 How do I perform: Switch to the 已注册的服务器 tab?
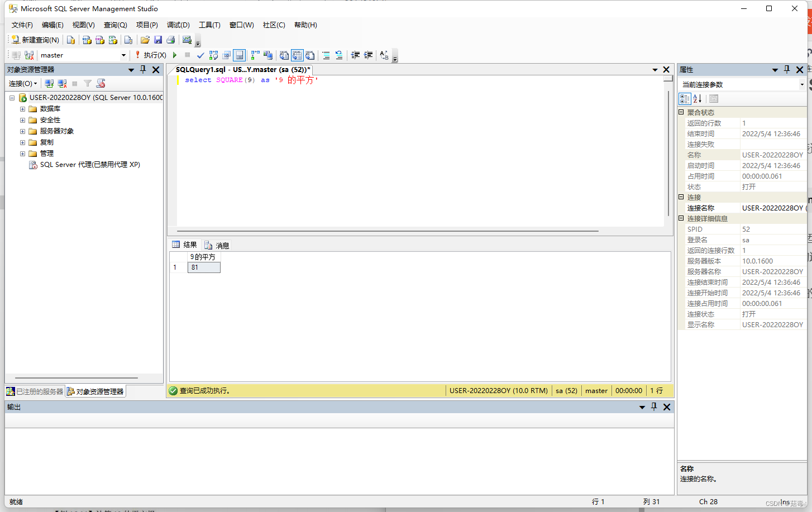coord(35,391)
